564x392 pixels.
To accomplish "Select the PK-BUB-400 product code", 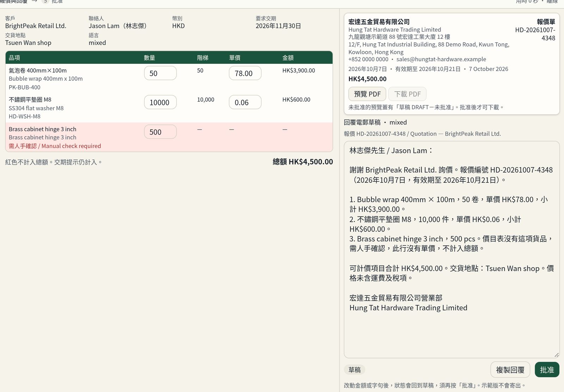I will click(x=24, y=87).
